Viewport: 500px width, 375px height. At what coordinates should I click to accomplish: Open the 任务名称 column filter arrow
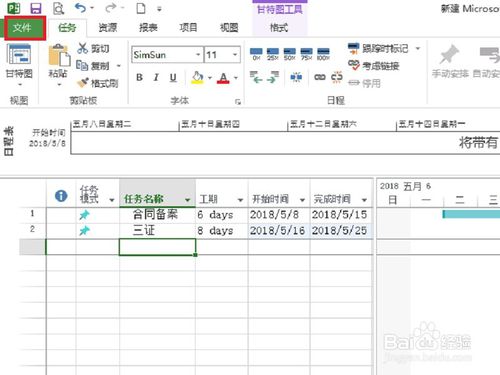(x=188, y=200)
